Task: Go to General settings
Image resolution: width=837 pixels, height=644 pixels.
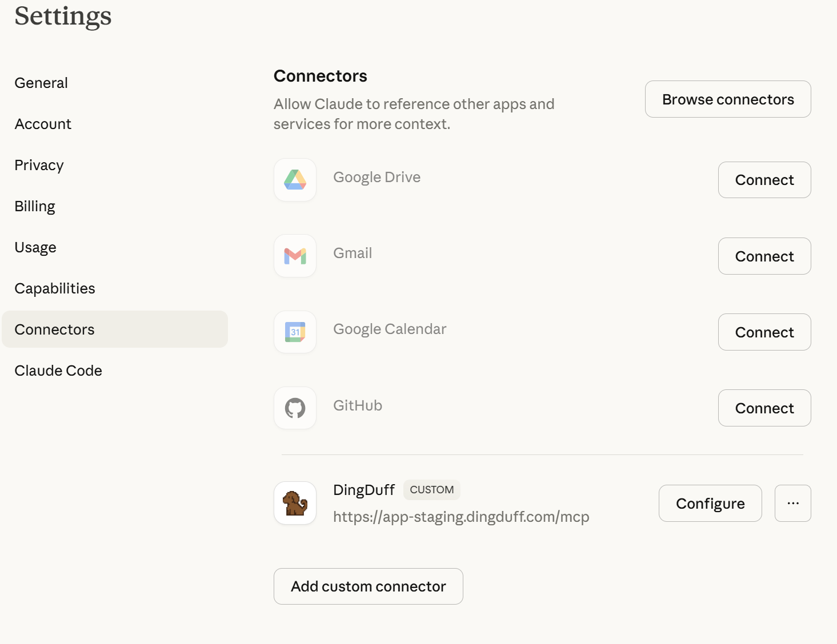Action: [41, 82]
